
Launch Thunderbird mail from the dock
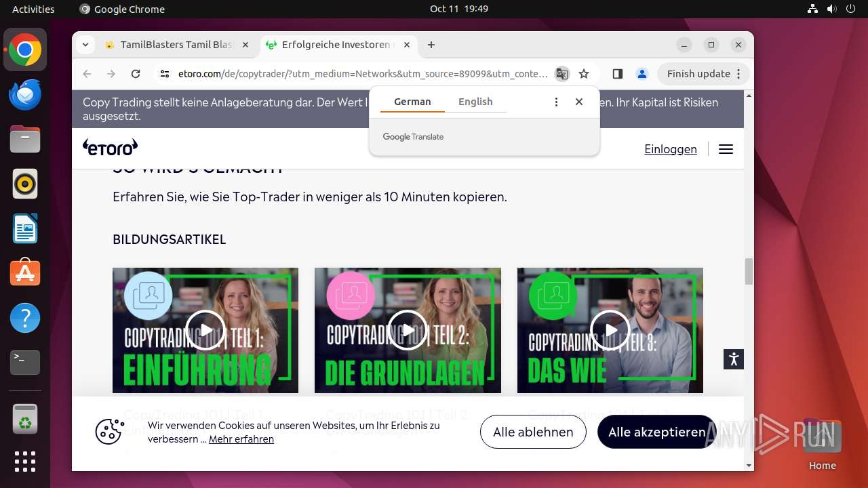25,94
